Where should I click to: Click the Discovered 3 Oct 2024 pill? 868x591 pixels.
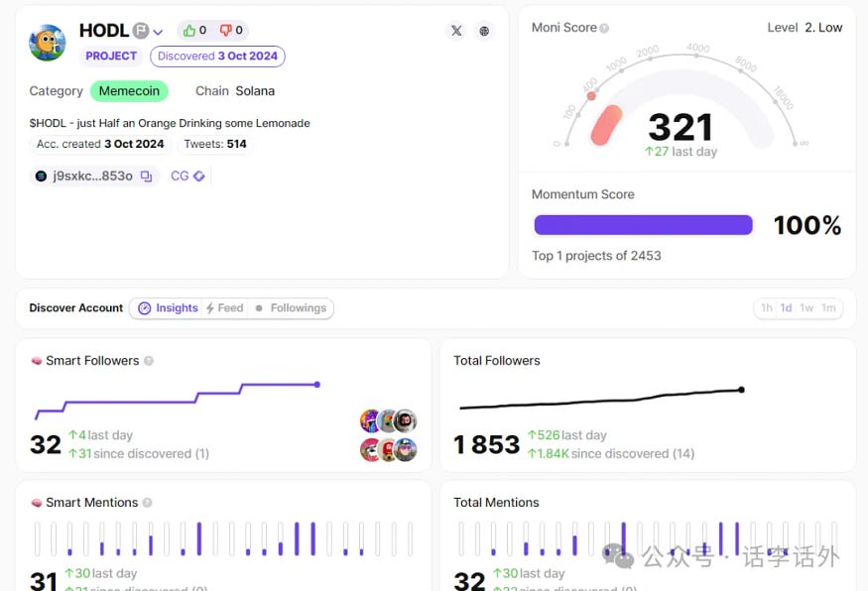tap(217, 56)
